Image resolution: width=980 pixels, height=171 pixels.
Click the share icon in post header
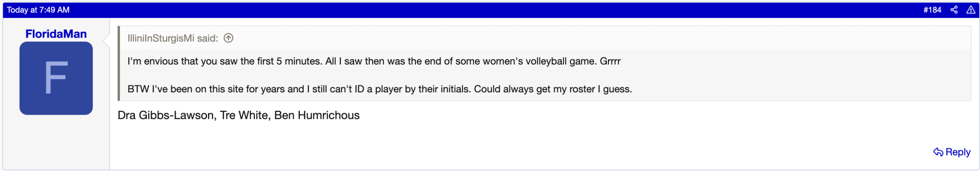954,10
